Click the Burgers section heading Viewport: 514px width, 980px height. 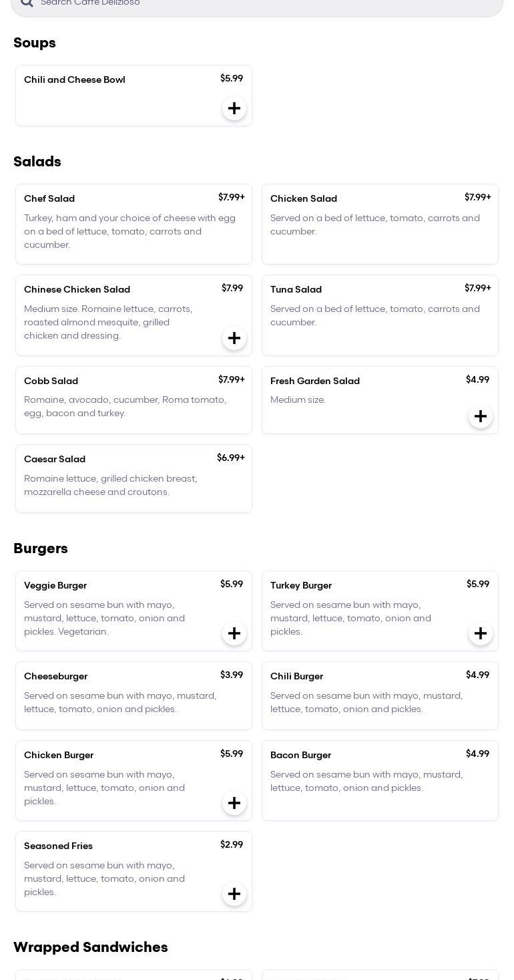coord(41,548)
